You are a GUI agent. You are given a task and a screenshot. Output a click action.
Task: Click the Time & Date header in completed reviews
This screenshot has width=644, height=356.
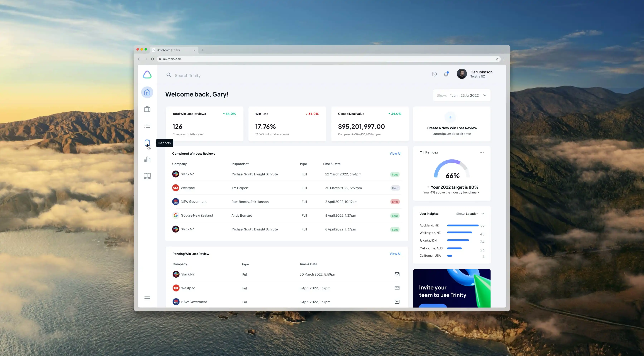(x=331, y=164)
